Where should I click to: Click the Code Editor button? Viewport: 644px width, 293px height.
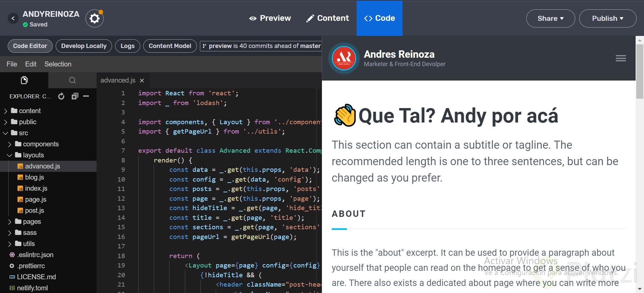tap(30, 46)
